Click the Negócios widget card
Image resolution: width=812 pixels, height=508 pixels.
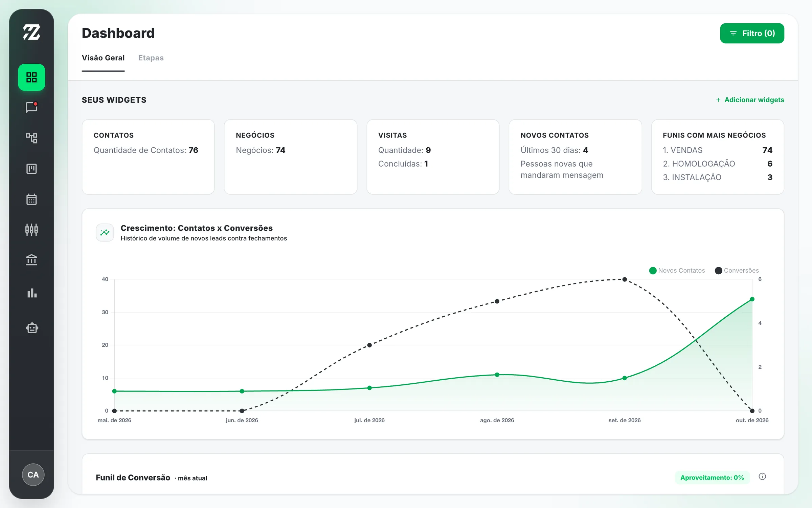click(291, 157)
